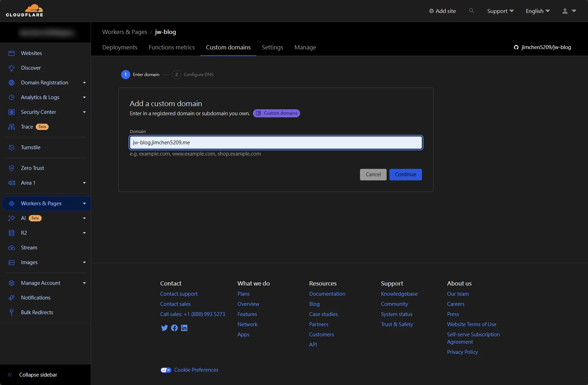The height and width of the screenshot is (385, 588).
Task: Expand the Domain Registration menu arrow
Action: [84, 83]
